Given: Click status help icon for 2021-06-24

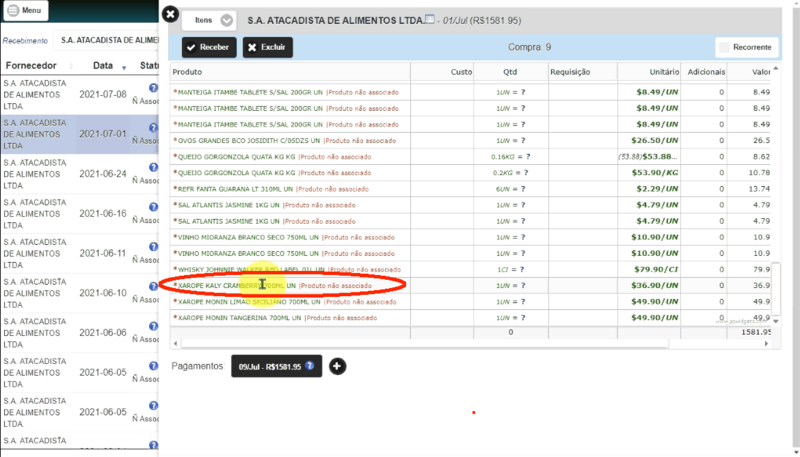Looking at the screenshot, I should tap(153, 167).
